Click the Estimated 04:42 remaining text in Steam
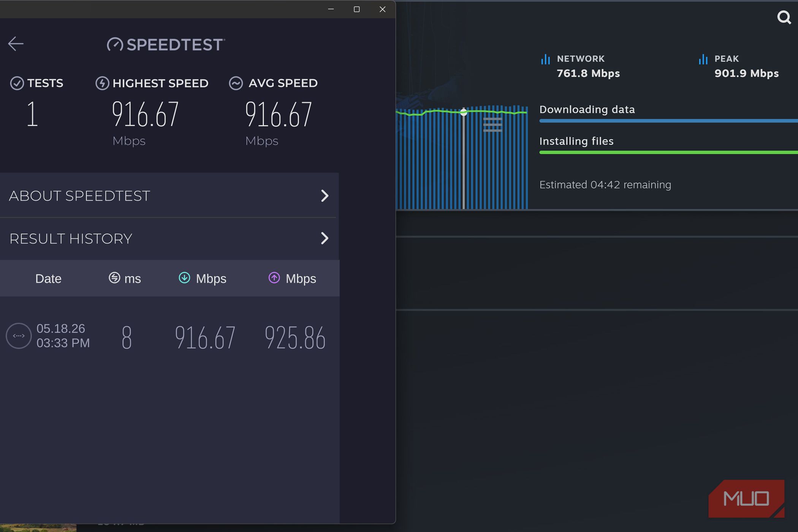 (x=605, y=185)
